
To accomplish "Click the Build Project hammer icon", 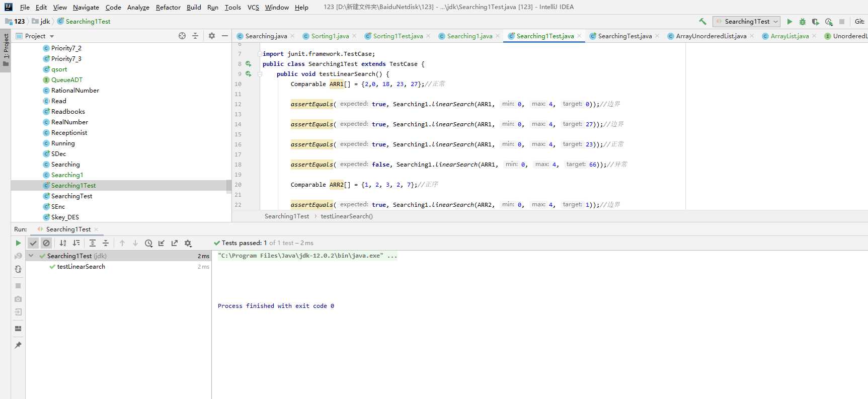I will pos(702,22).
